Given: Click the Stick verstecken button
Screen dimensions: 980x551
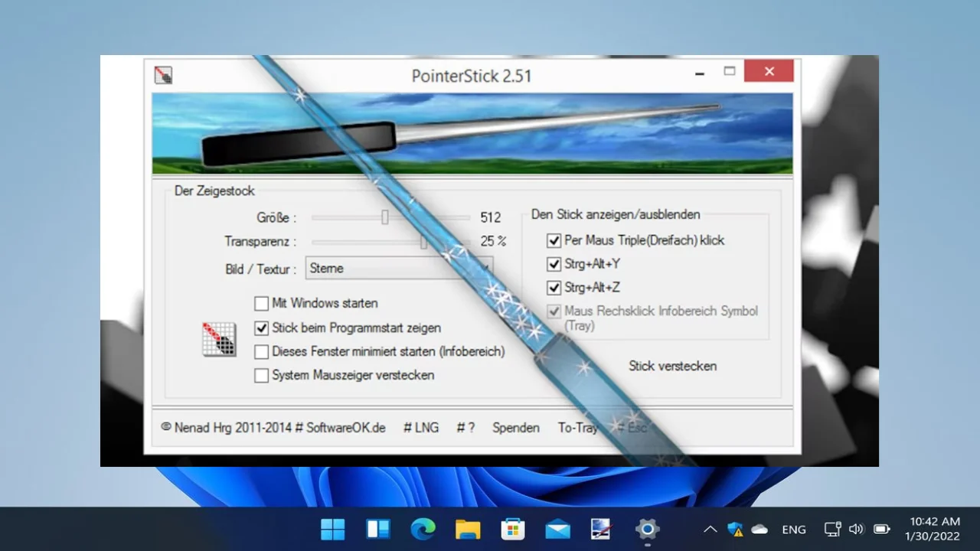Looking at the screenshot, I should (673, 366).
